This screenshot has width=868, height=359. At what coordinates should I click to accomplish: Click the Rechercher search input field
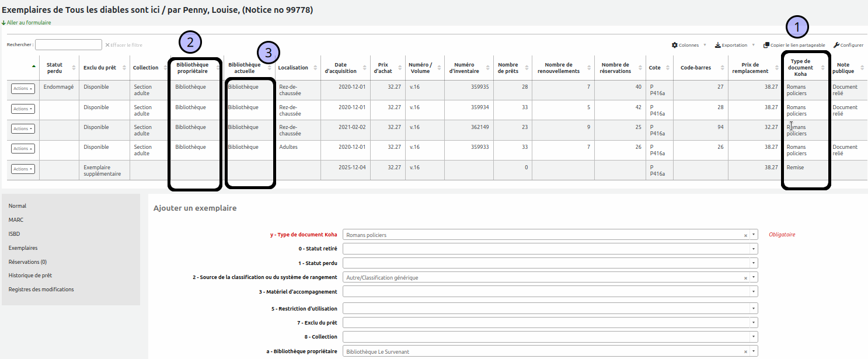tap(68, 45)
